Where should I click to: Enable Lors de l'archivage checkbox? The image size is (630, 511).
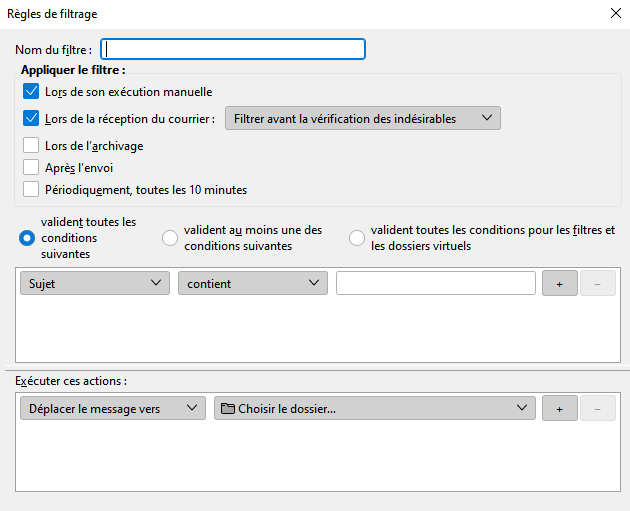coord(30,146)
